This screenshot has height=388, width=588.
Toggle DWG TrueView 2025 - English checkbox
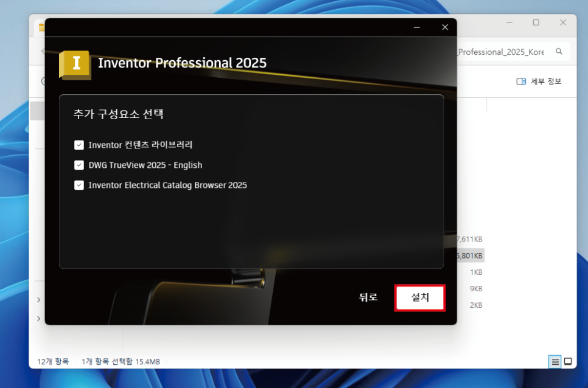click(79, 165)
